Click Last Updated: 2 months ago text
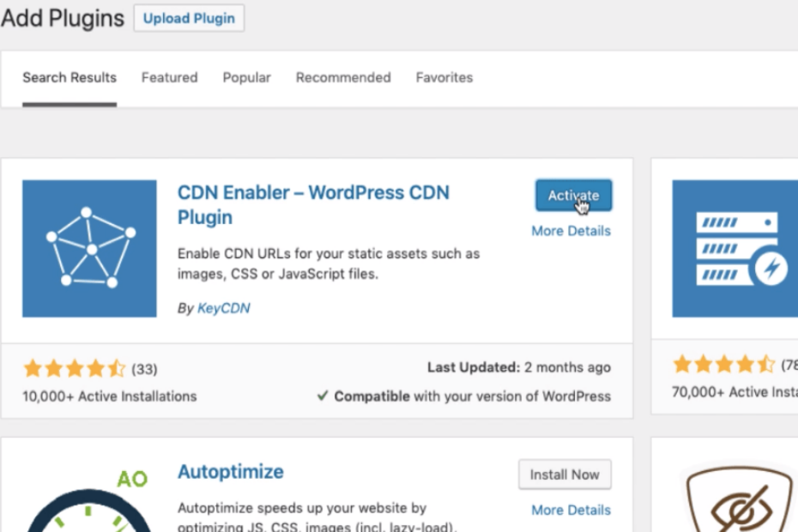This screenshot has width=798, height=532. coord(519,367)
